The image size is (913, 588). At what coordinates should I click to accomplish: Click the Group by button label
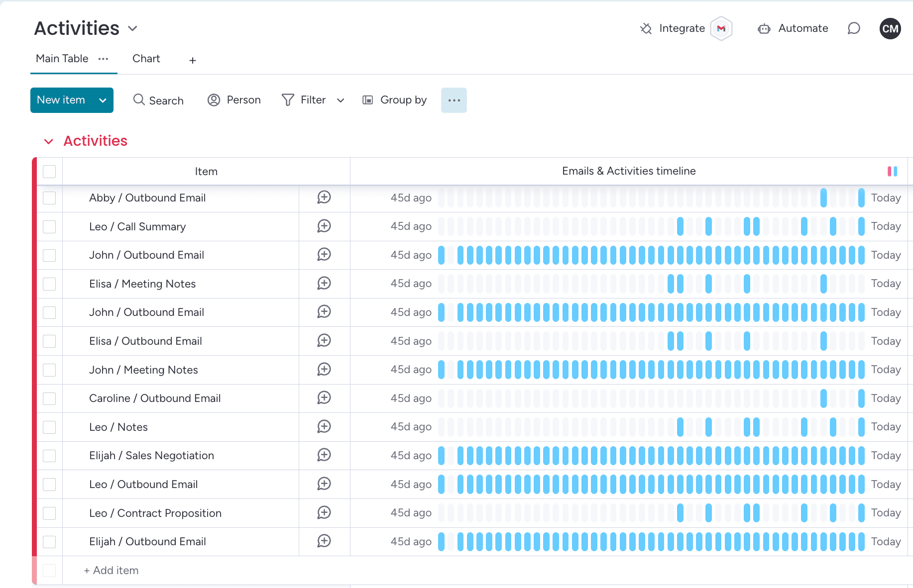pyautogui.click(x=404, y=100)
